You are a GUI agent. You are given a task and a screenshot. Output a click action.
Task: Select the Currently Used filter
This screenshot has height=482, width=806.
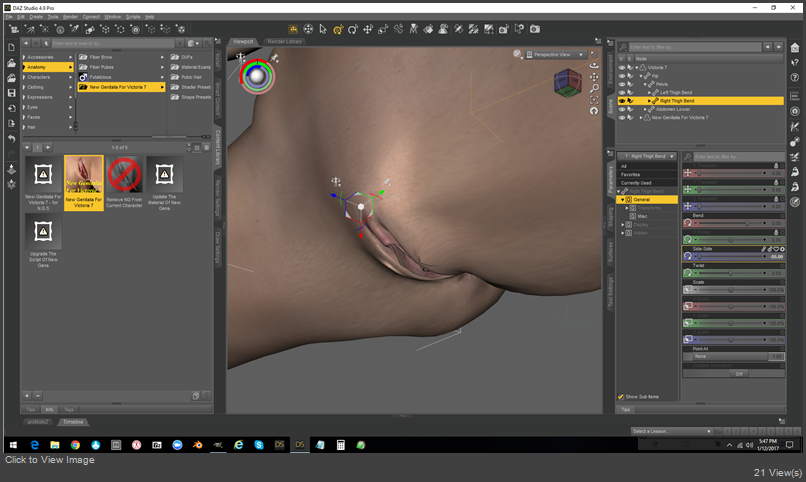[x=647, y=183]
